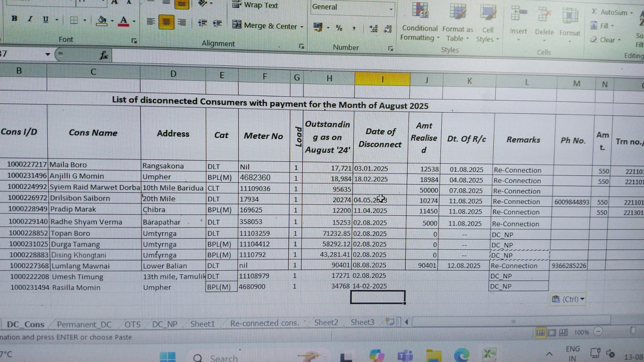Open the Fill Color dropdown arrow

point(112,21)
